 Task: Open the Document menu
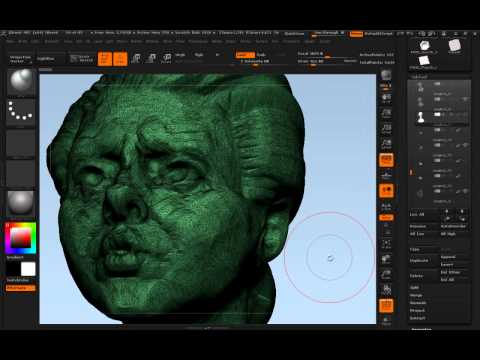tap(52, 42)
